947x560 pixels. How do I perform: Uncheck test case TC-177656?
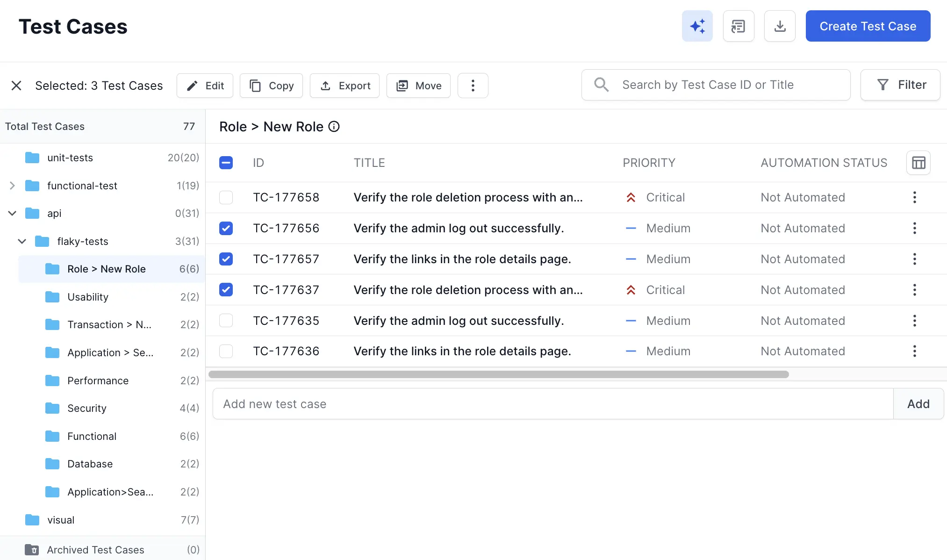(226, 228)
